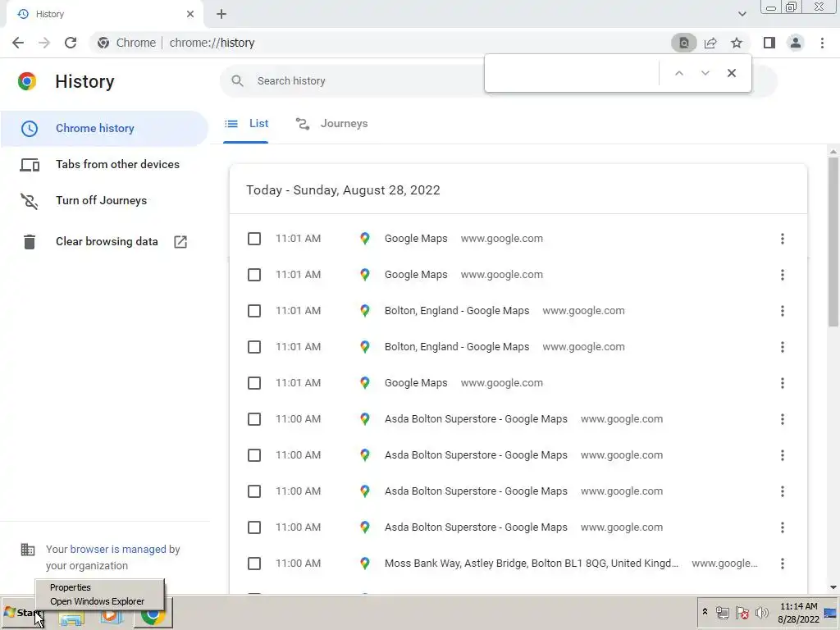
Task: Open the side panel icon
Action: pyautogui.click(x=769, y=43)
